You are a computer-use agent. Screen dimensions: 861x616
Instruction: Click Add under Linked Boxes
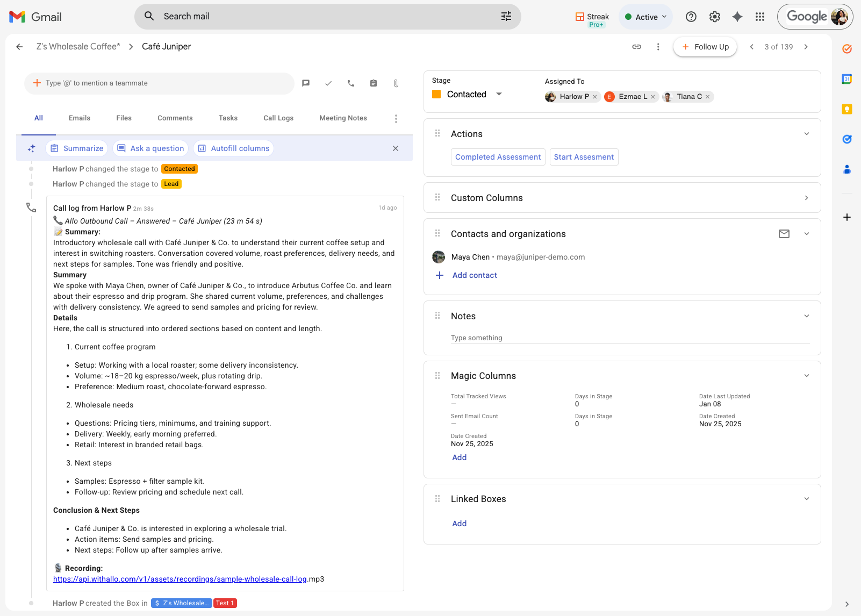click(x=460, y=524)
